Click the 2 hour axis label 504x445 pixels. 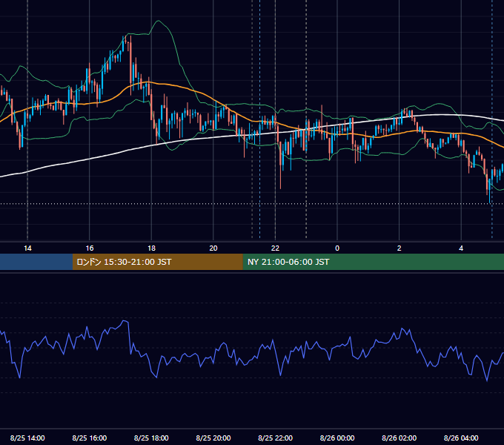(x=399, y=248)
